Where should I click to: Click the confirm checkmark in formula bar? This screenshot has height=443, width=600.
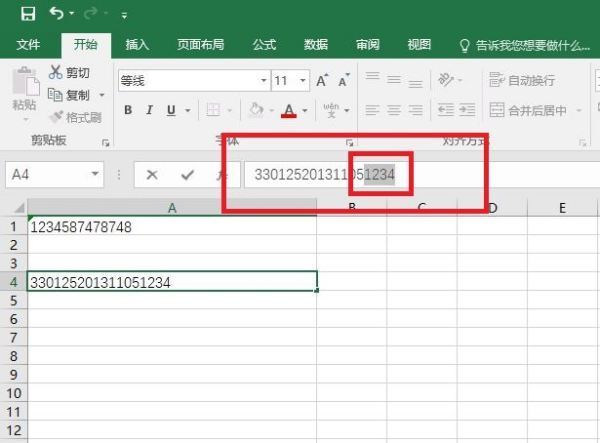pos(187,174)
